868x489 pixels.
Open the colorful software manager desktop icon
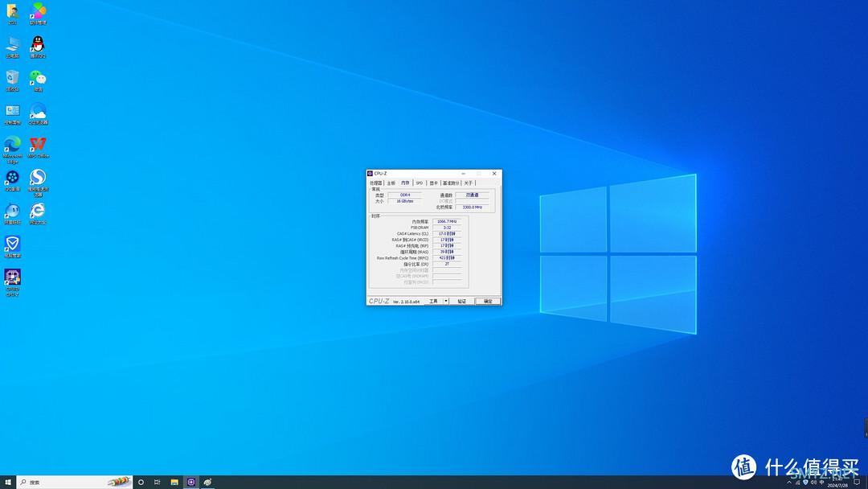[38, 14]
